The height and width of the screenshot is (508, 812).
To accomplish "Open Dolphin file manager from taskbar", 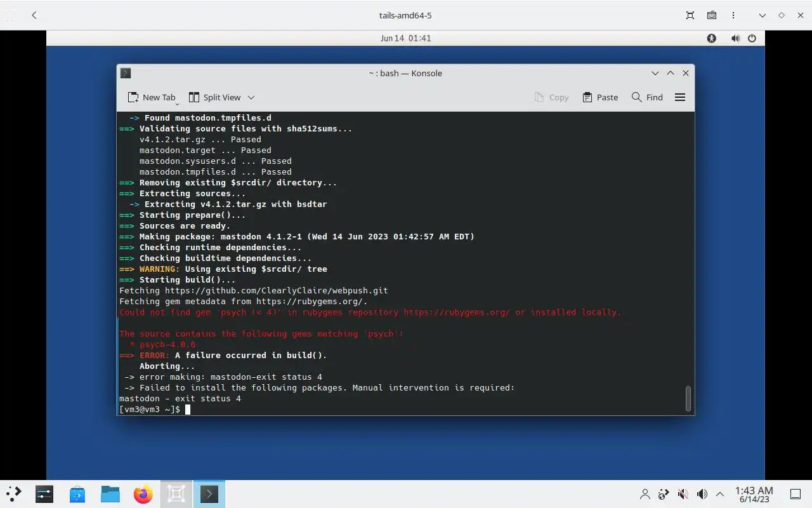I will click(x=110, y=494).
